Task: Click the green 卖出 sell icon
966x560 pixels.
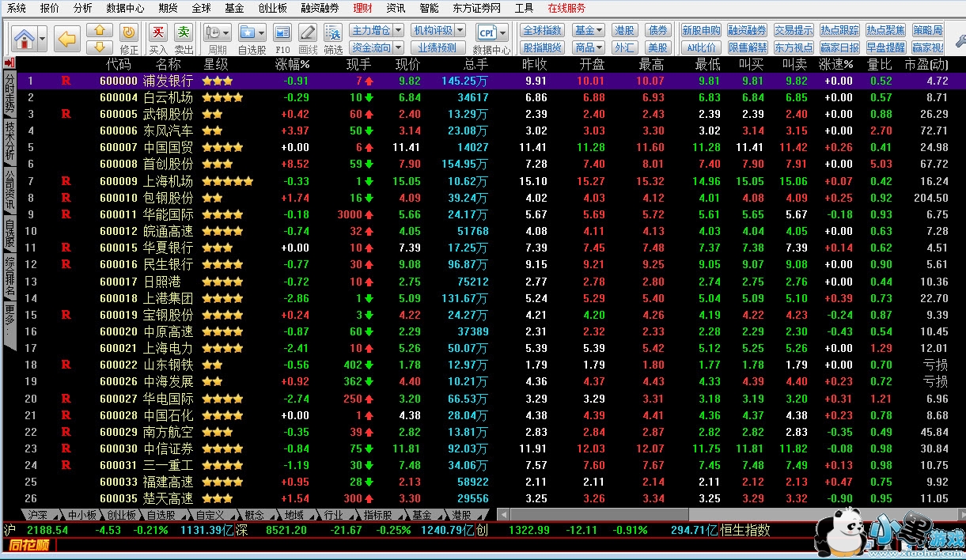Action: click(x=184, y=32)
